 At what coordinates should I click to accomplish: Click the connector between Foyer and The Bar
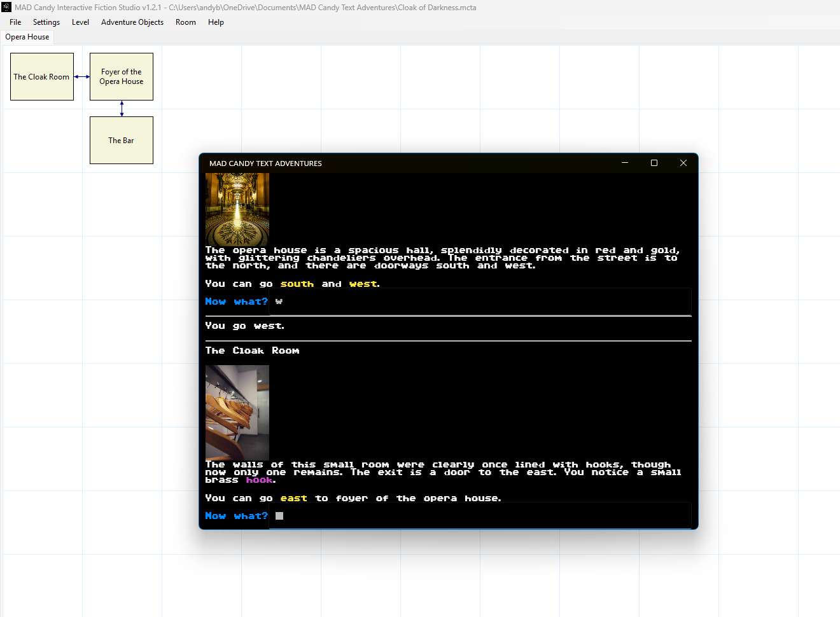[122, 109]
